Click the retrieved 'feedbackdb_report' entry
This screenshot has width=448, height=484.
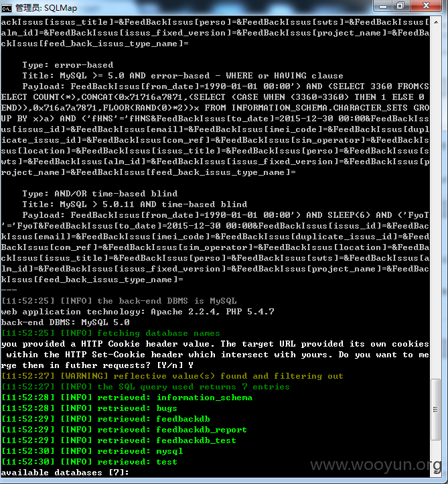pos(125,430)
